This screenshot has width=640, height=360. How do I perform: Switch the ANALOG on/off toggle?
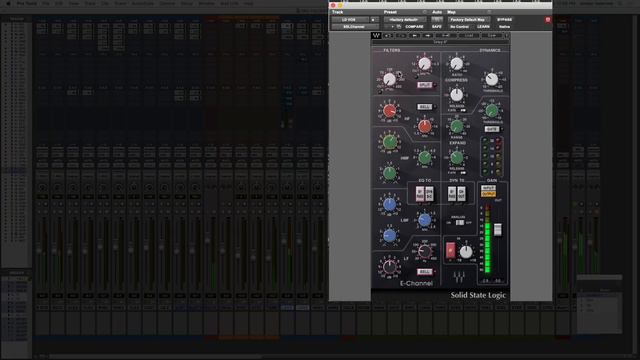pyautogui.click(x=460, y=222)
